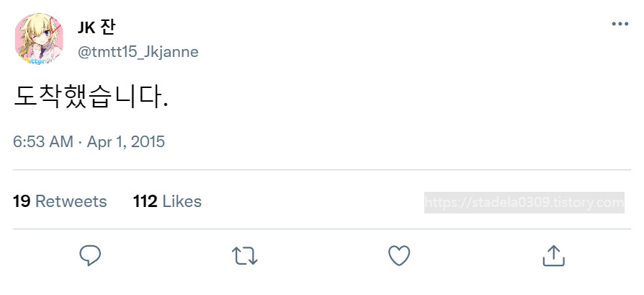
Task: Show the list under the Retweets label
Action: [x=71, y=201]
